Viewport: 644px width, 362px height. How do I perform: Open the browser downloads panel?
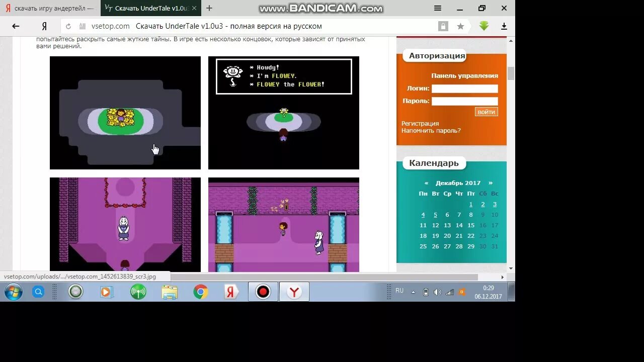click(504, 26)
